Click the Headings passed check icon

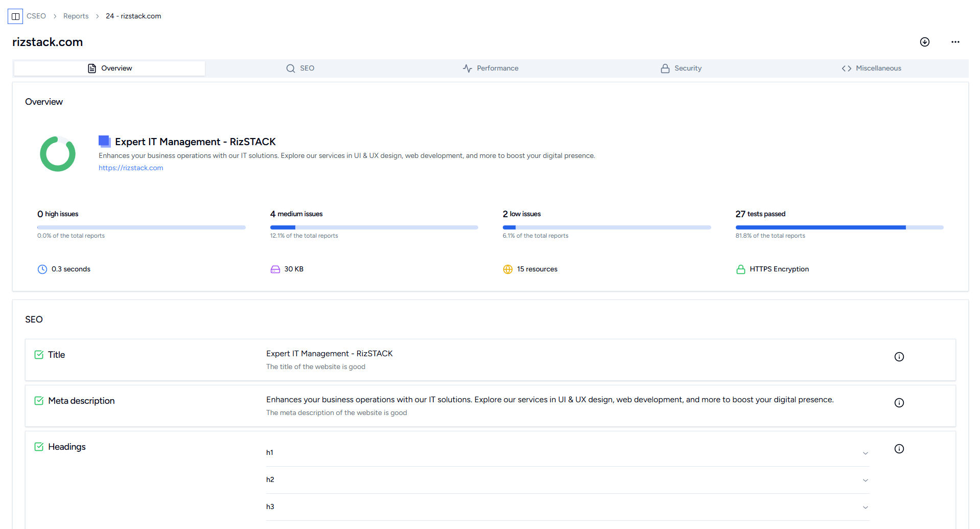[x=39, y=447]
